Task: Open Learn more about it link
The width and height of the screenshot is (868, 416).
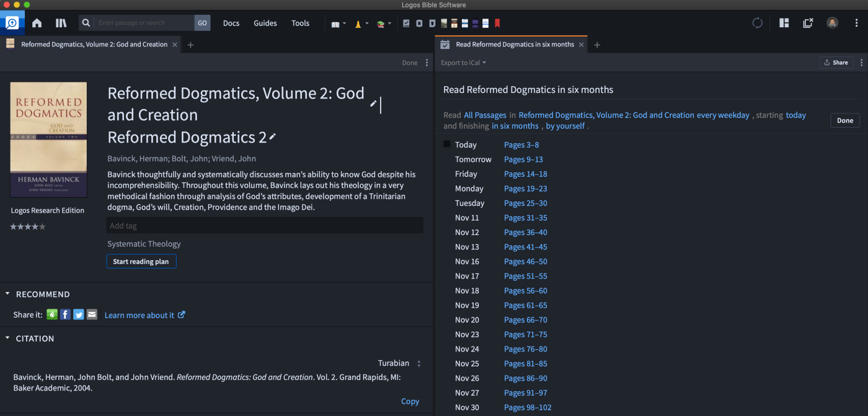Action: pyautogui.click(x=144, y=315)
